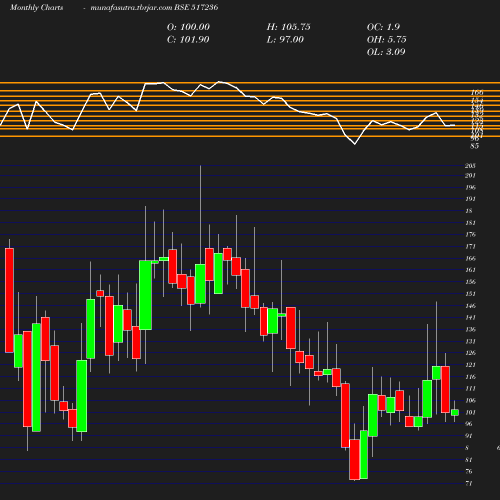Click the close value 'C: 101.90'
The width and height of the screenshot is (500, 500).
coord(188,40)
